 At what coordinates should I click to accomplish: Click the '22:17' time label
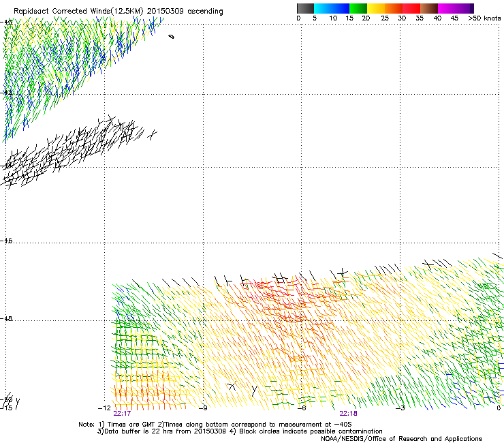pyautogui.click(x=122, y=414)
